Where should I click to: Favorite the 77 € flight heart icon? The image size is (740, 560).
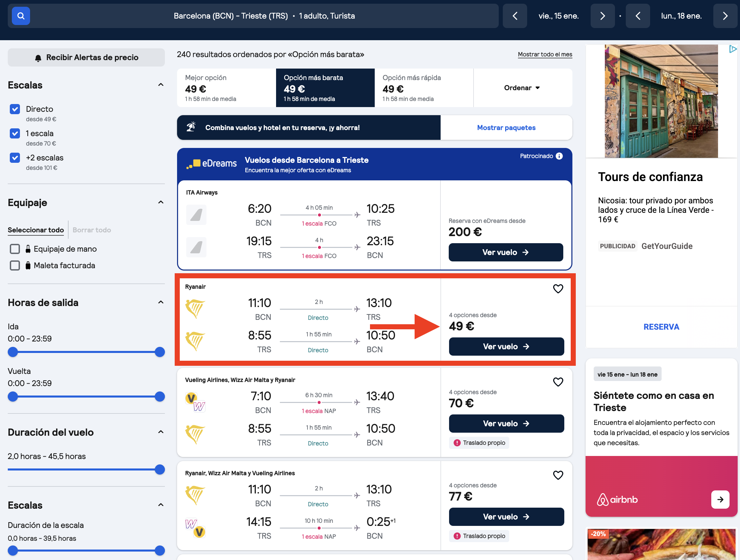pyautogui.click(x=558, y=475)
